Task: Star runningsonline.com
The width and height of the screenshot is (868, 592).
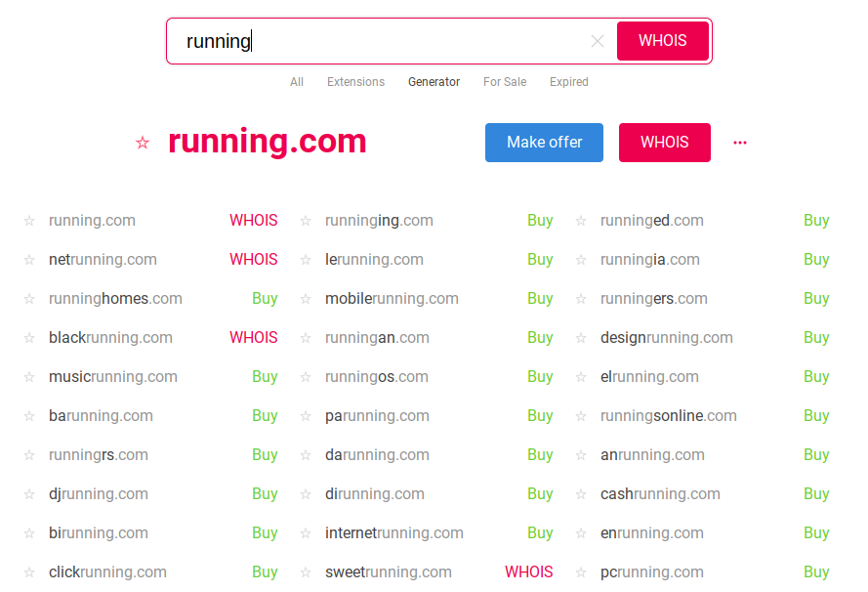Action: click(581, 416)
